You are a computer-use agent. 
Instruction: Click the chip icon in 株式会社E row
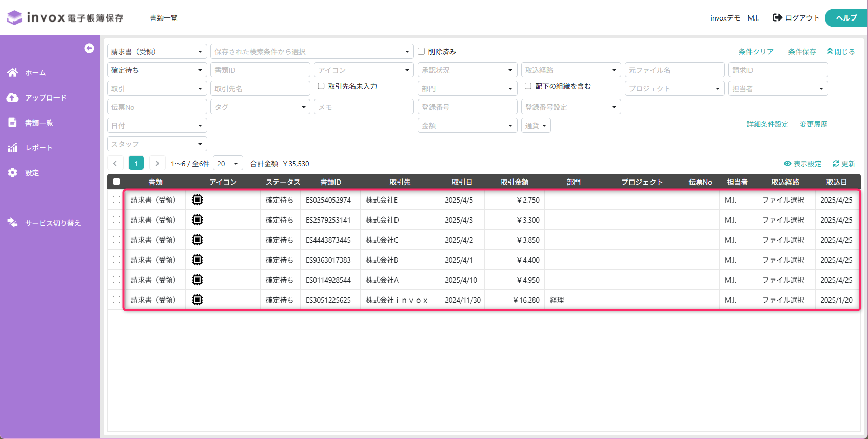pyautogui.click(x=197, y=200)
